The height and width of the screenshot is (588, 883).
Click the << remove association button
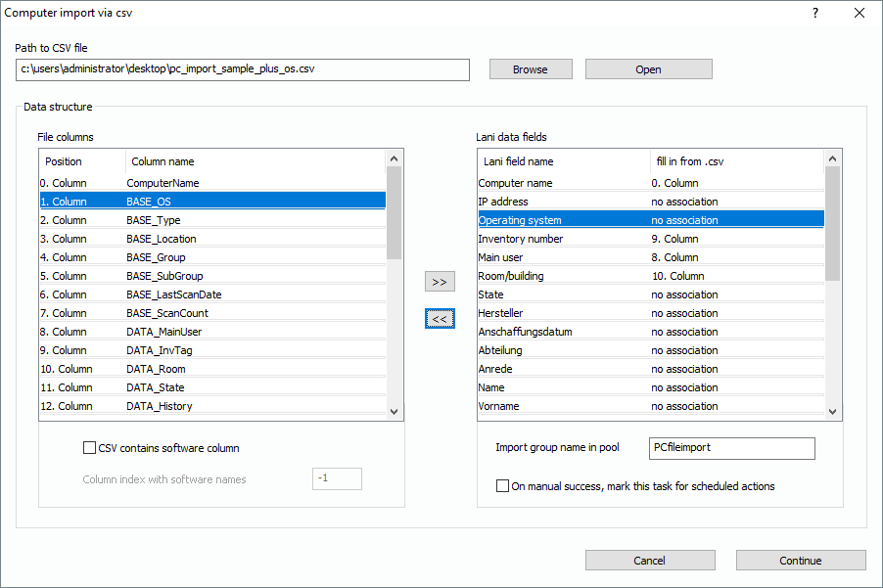[440, 319]
